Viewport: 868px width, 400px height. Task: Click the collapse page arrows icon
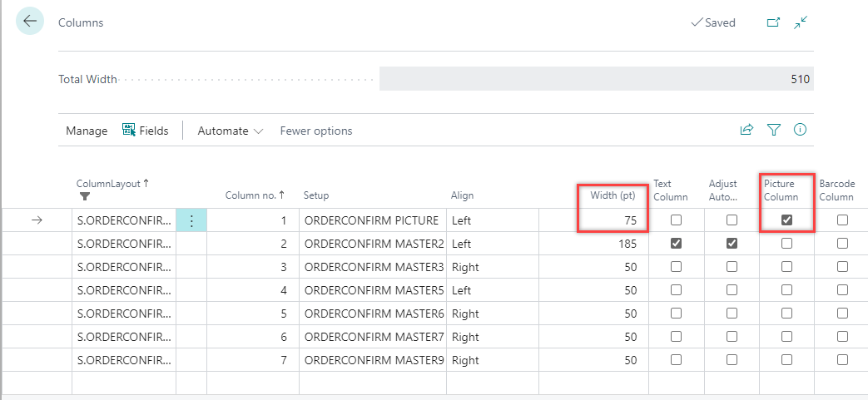801,22
